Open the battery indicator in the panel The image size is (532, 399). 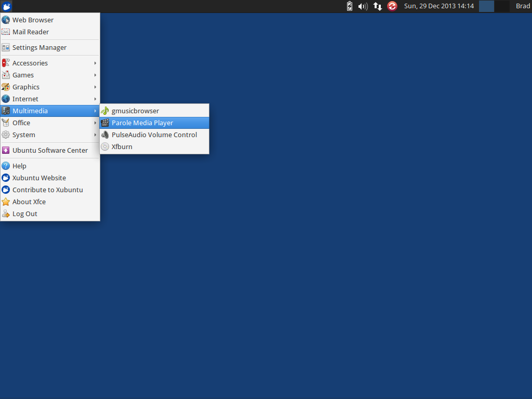click(350, 6)
